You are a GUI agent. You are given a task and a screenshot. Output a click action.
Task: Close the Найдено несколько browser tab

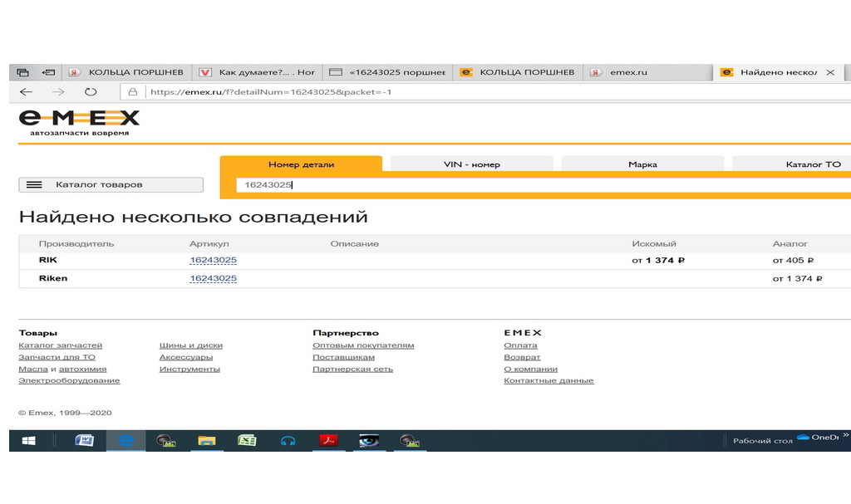tap(830, 72)
